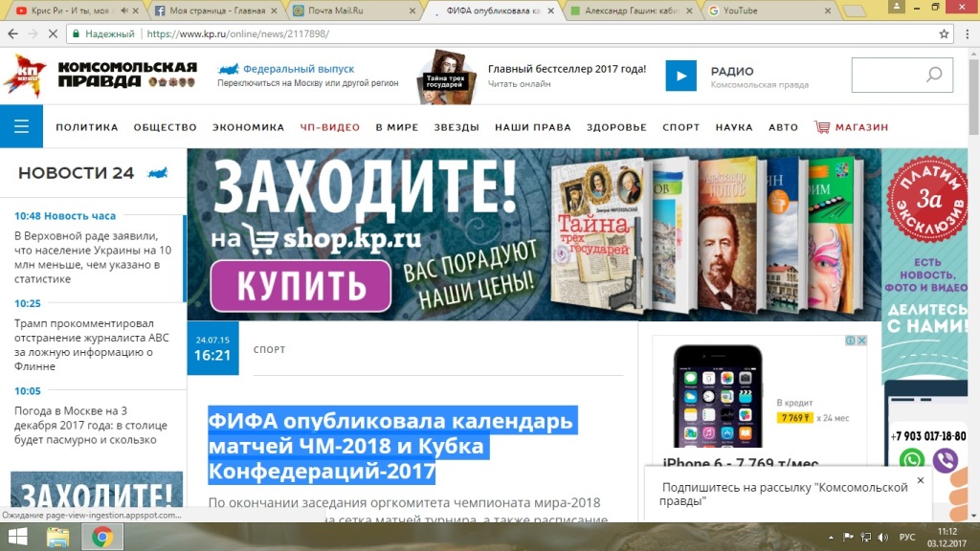Click КУПИТЬ button in banner
Image resolution: width=980 pixels, height=551 pixels.
[301, 285]
